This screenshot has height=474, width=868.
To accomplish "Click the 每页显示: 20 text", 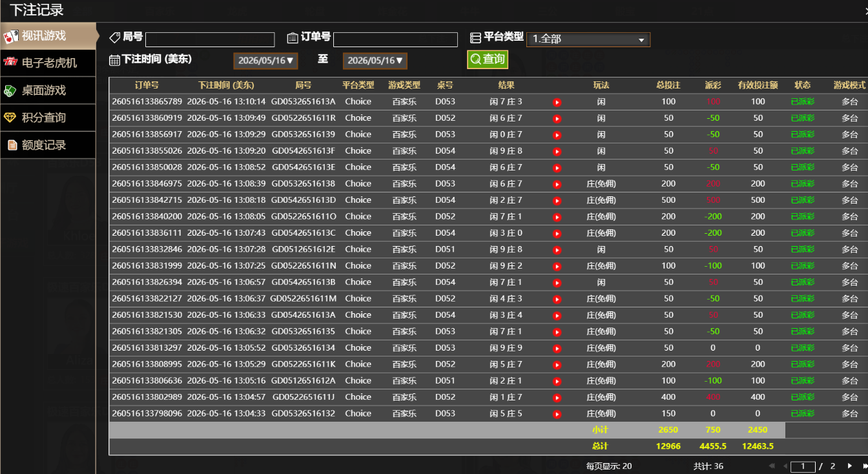I will tap(609, 466).
